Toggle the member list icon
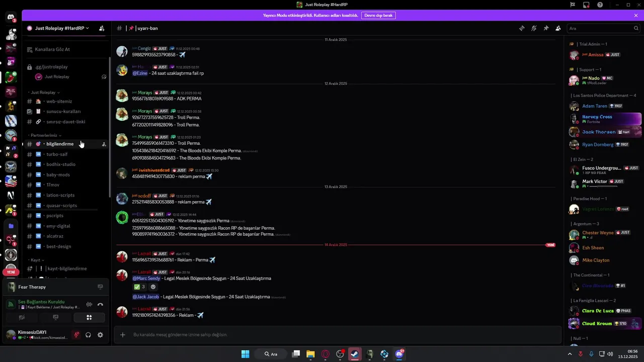Image resolution: width=644 pixels, height=362 pixels. tap(558, 28)
